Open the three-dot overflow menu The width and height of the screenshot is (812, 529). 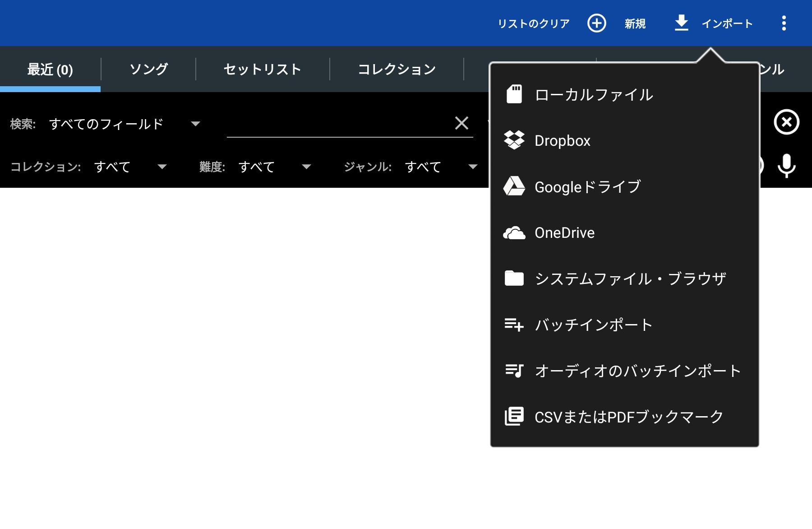coord(784,23)
